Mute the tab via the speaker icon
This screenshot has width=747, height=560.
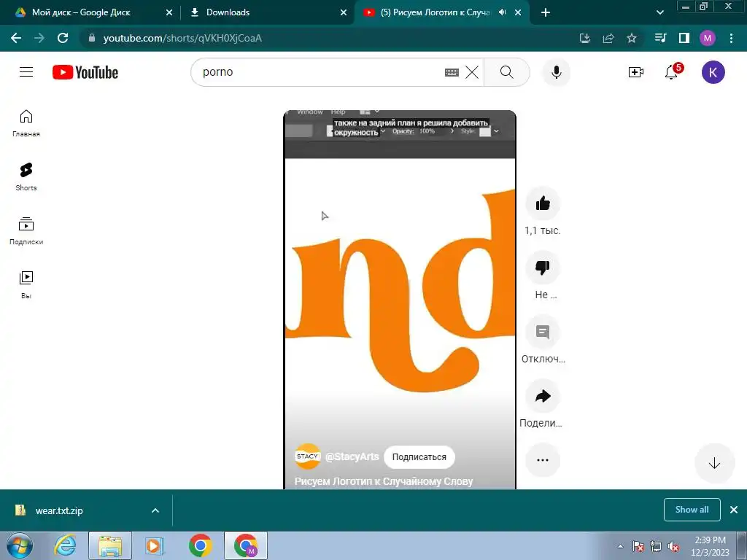tap(502, 12)
